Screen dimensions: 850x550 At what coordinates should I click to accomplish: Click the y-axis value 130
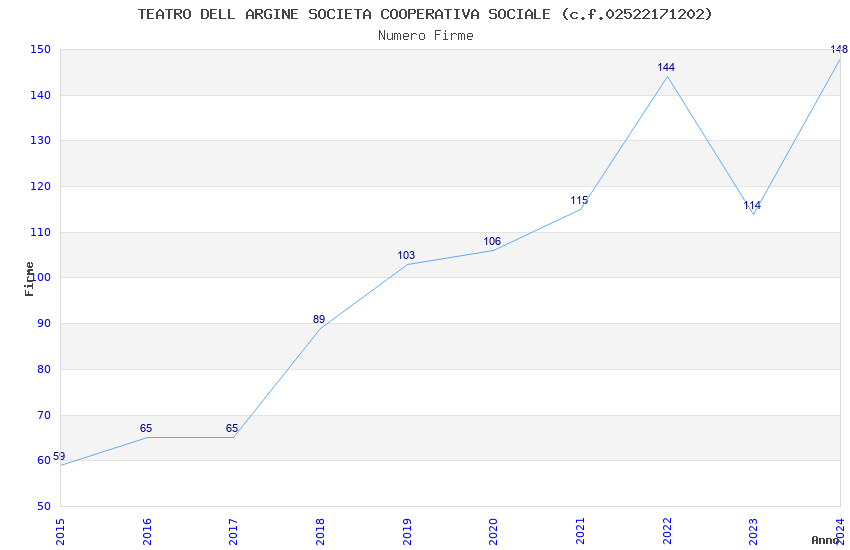coord(41,140)
